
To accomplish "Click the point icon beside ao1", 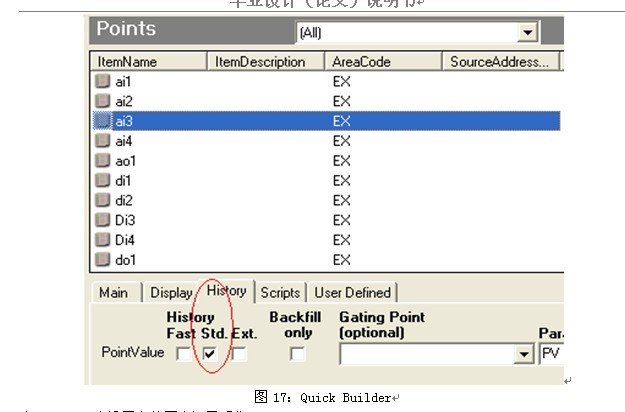I will coord(102,161).
